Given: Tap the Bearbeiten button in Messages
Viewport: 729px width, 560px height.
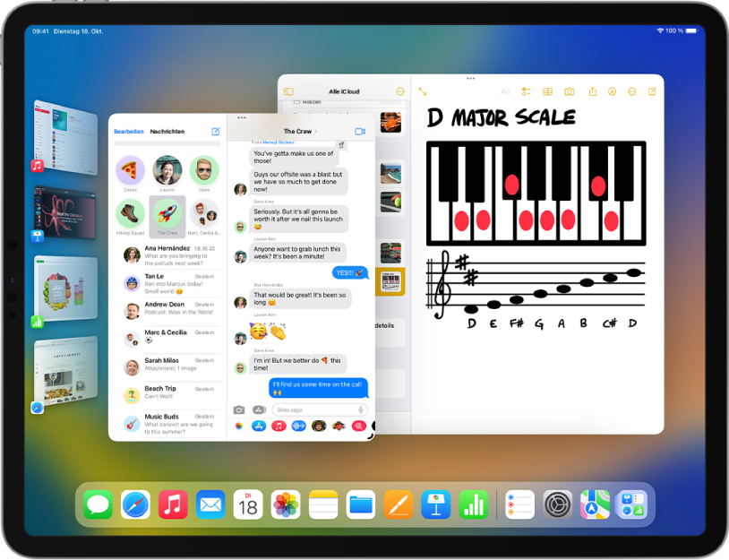Looking at the screenshot, I should [128, 131].
